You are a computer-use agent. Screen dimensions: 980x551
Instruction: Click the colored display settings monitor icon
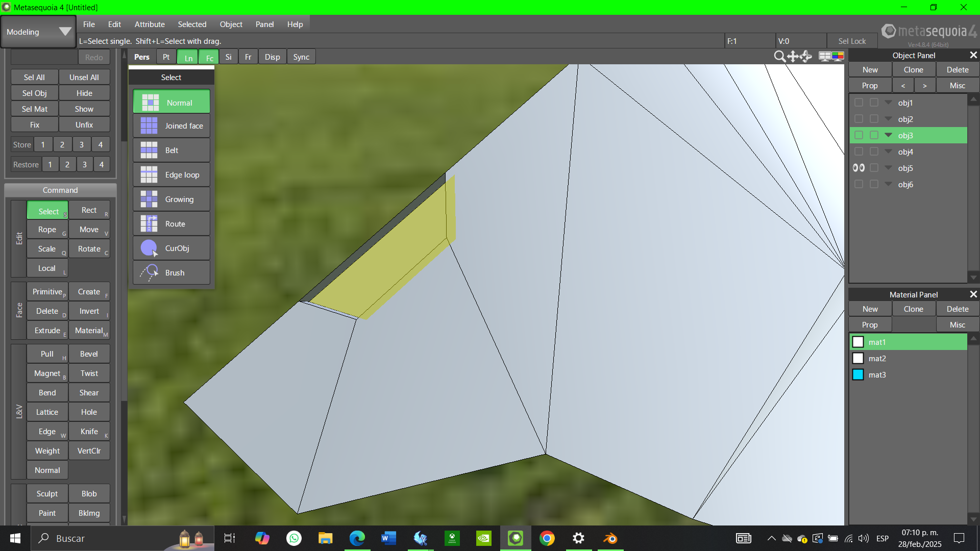838,57
